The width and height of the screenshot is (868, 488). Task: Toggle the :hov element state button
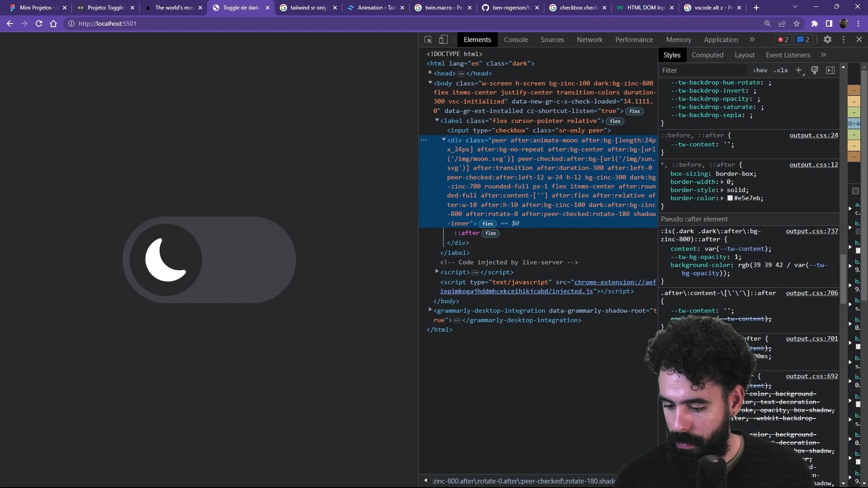point(760,70)
